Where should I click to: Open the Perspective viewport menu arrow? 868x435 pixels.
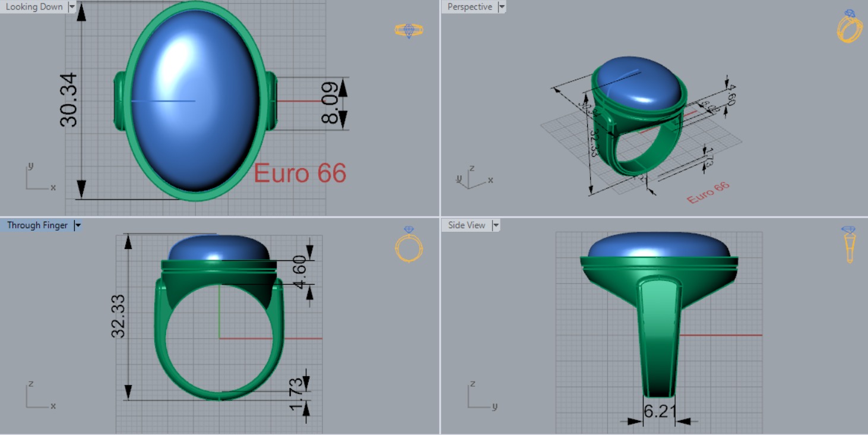(502, 7)
